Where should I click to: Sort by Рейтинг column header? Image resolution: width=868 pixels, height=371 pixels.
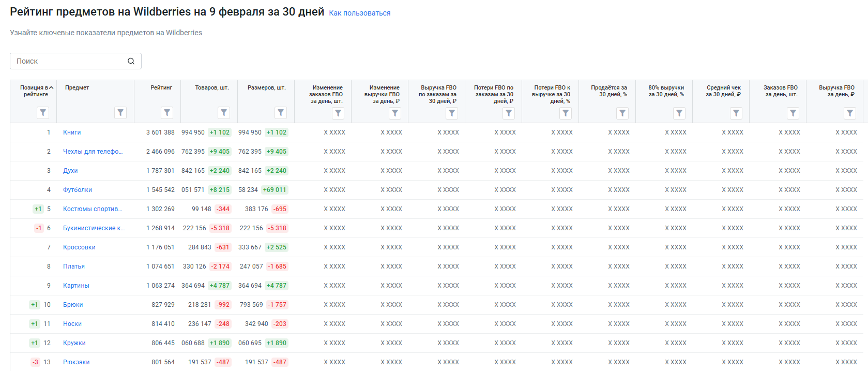coord(161,87)
